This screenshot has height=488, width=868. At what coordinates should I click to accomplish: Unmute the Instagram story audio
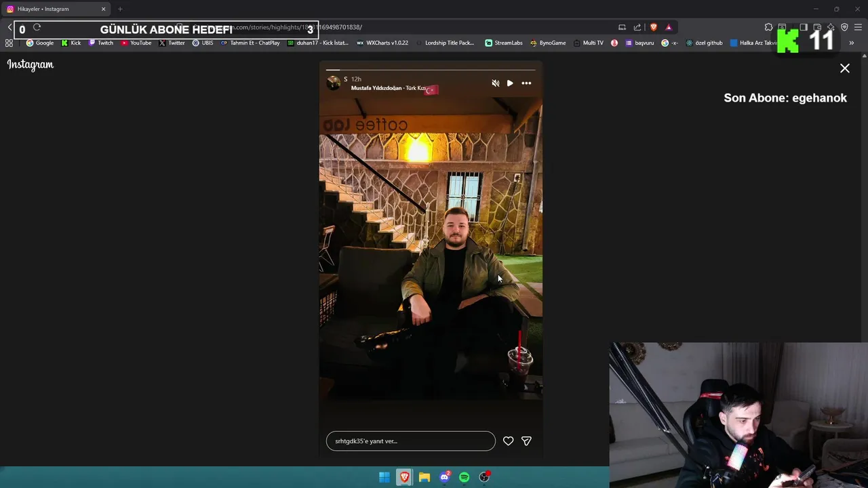[496, 83]
